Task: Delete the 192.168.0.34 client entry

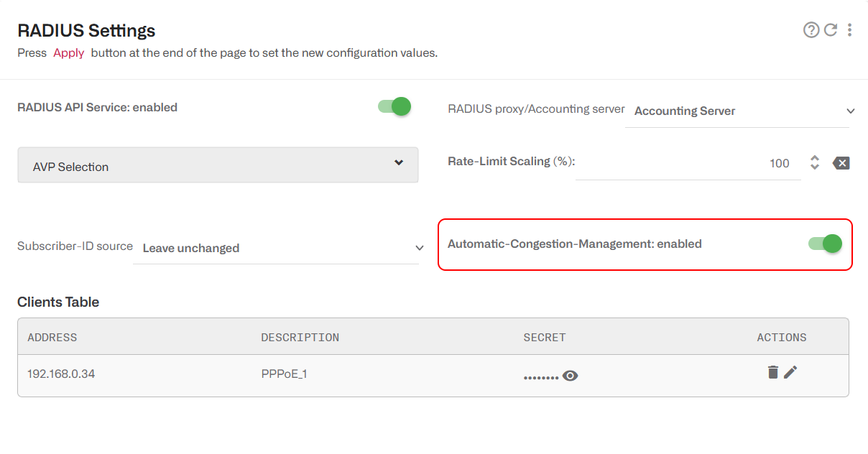Action: (772, 372)
